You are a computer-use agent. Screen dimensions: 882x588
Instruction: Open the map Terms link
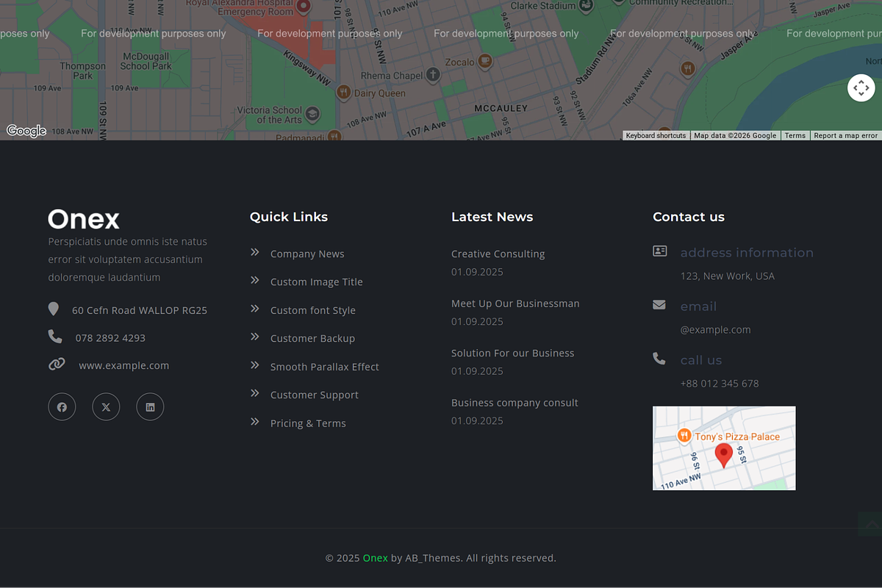[x=795, y=135]
